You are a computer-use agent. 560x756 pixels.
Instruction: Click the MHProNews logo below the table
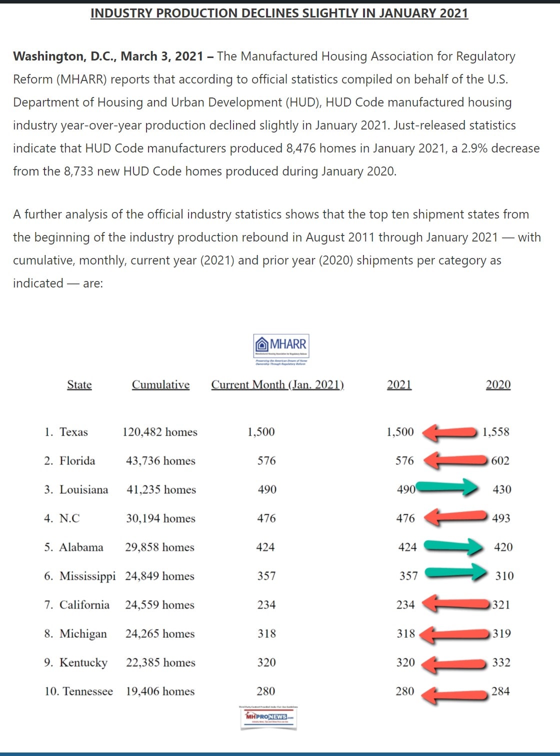pos(268,717)
